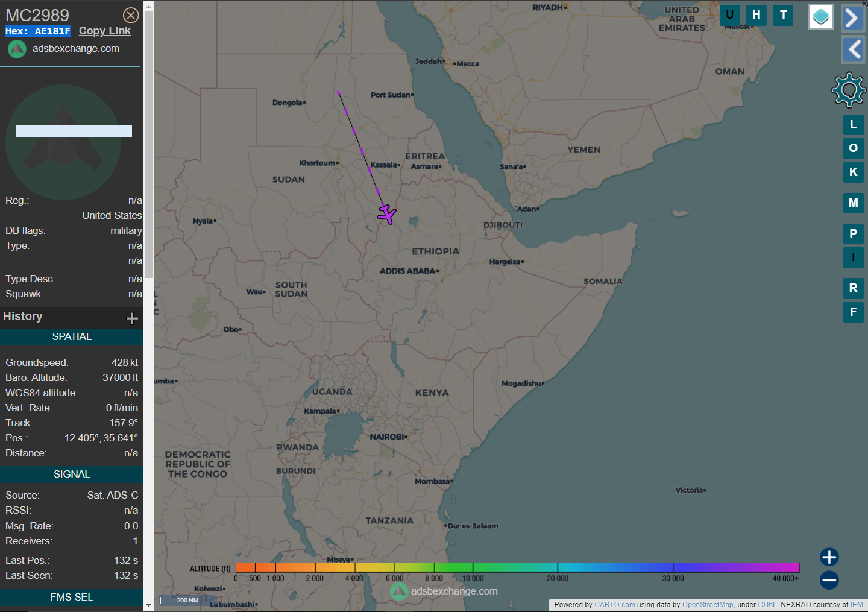Click the Last Seen 132 s value
The height and width of the screenshot is (612, 868).
coord(126,575)
